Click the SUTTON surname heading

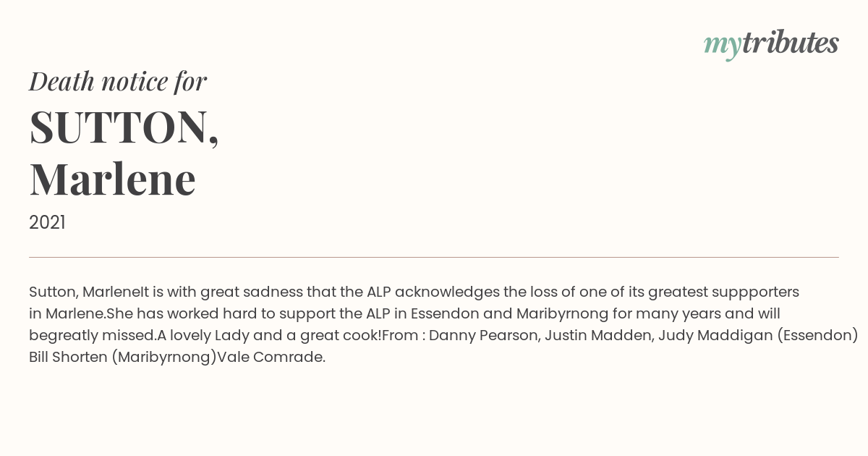click(124, 127)
